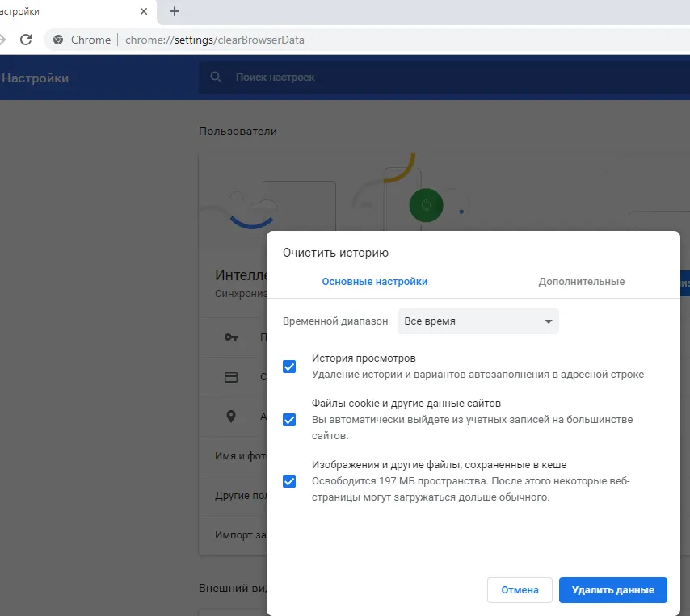690x616 pixels.
Task: Close the Настройки browser tab
Action: coord(144,11)
